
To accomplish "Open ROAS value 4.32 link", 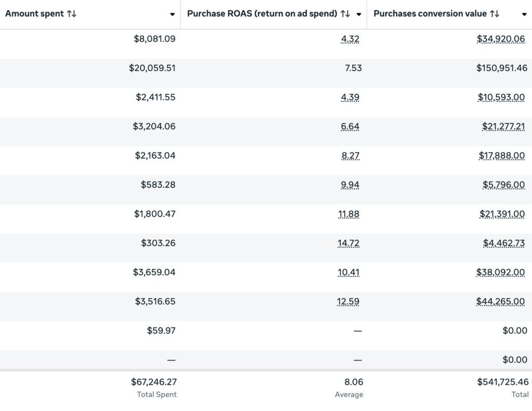I will [x=350, y=38].
